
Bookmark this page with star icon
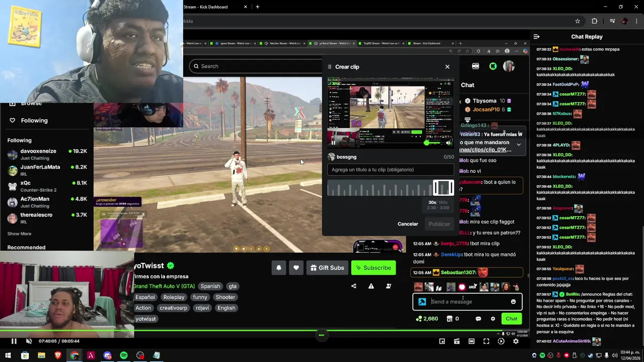click(578, 21)
